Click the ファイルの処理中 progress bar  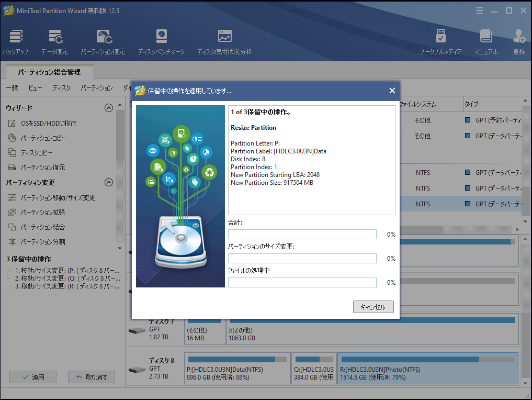coord(302,283)
